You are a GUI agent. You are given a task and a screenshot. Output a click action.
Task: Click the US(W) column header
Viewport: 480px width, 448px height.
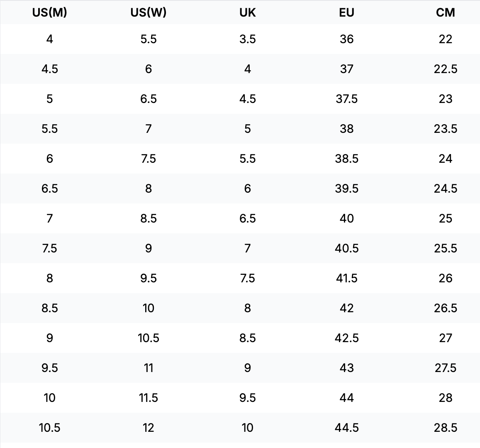[x=149, y=12]
